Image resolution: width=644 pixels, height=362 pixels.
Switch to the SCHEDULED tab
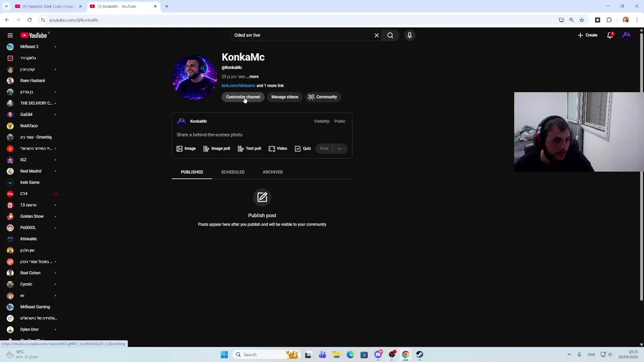click(232, 172)
